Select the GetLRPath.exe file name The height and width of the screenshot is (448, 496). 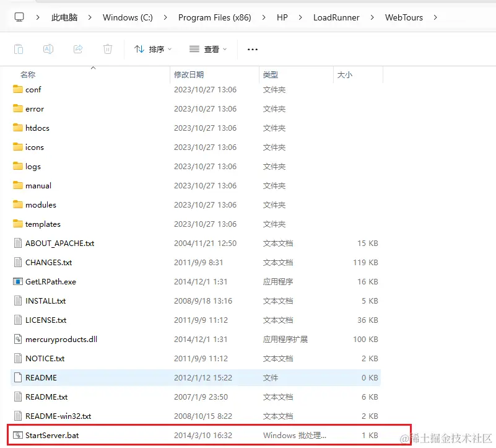(51, 282)
